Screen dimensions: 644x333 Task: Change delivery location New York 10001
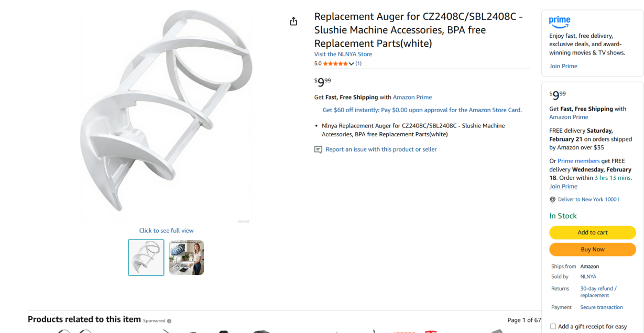tap(588, 199)
